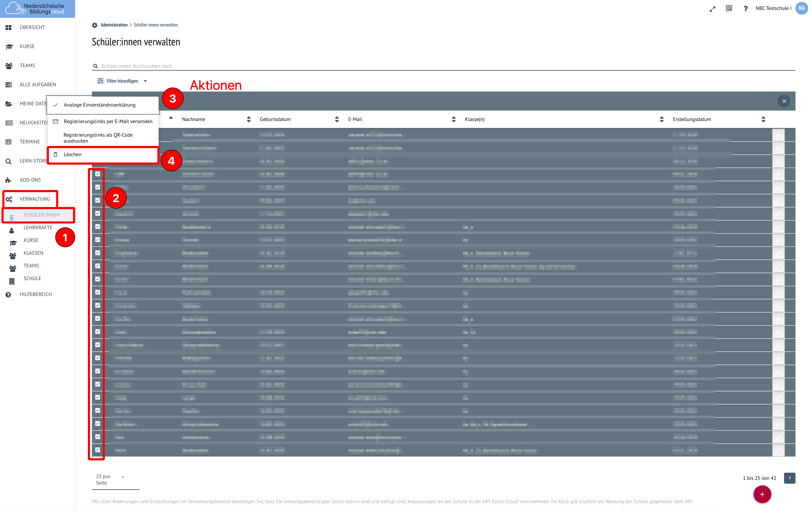Close the selection bar with X

coord(784,101)
